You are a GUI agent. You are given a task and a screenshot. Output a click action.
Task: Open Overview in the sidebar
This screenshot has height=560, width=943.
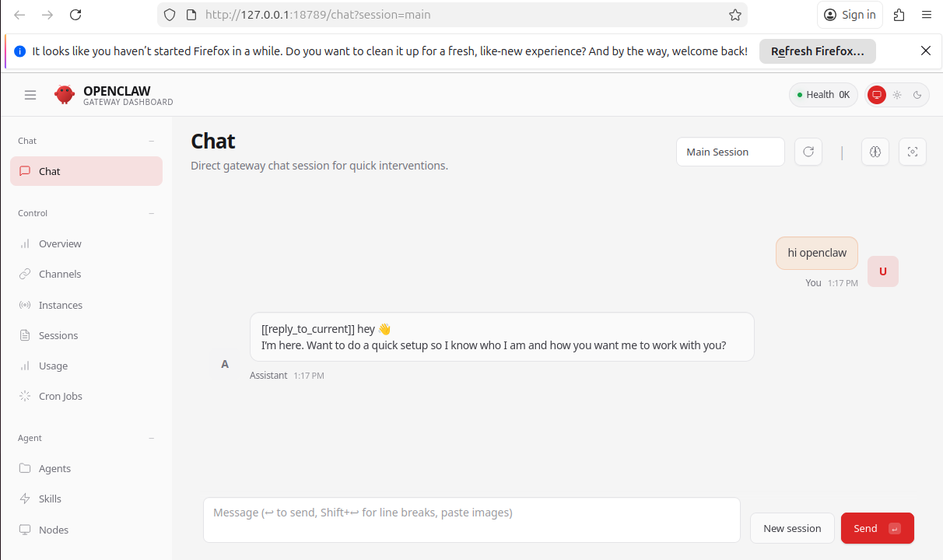60,243
